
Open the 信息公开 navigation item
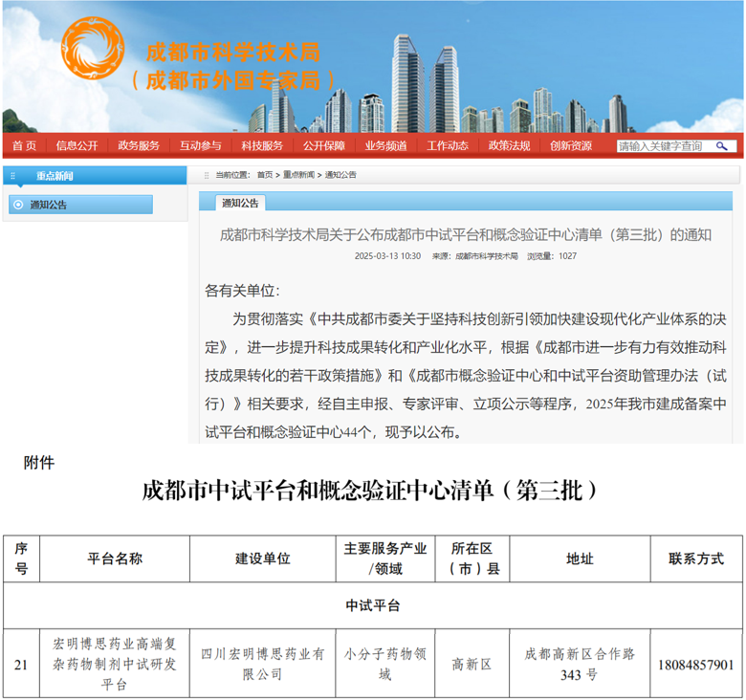click(x=77, y=146)
